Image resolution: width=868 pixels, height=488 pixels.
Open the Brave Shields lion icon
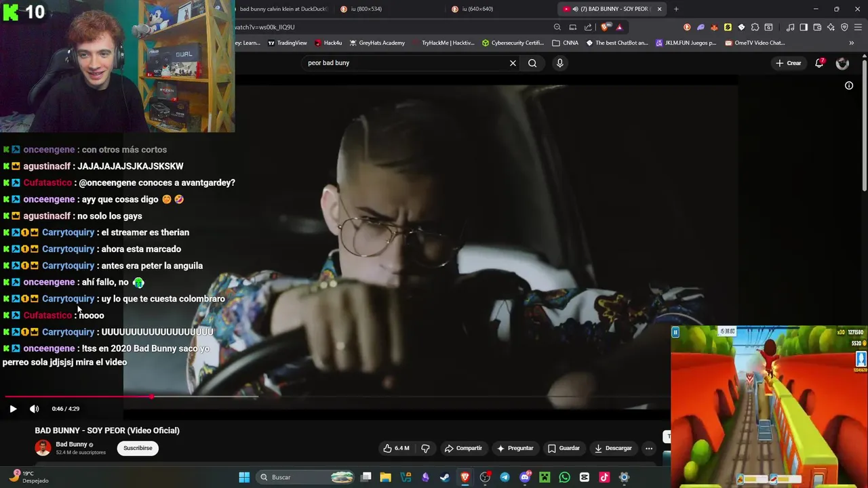[606, 27]
